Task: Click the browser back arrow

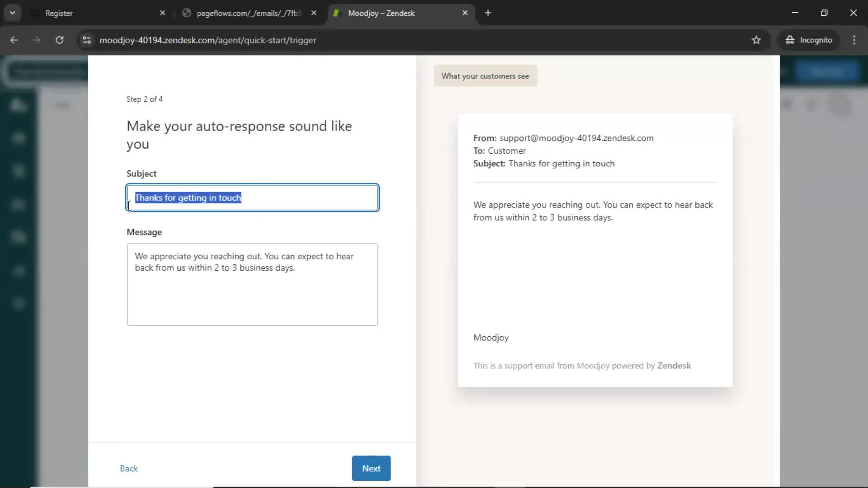Action: coord(14,40)
